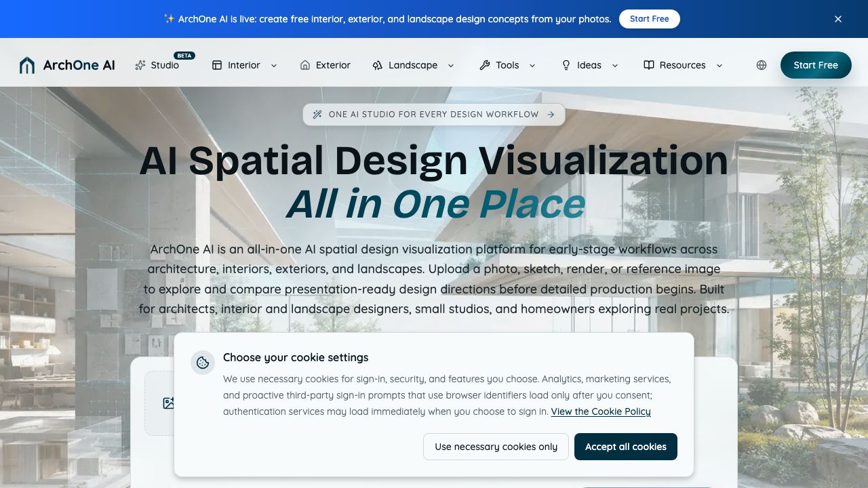Expand the Resources menu chevron

point(719,65)
